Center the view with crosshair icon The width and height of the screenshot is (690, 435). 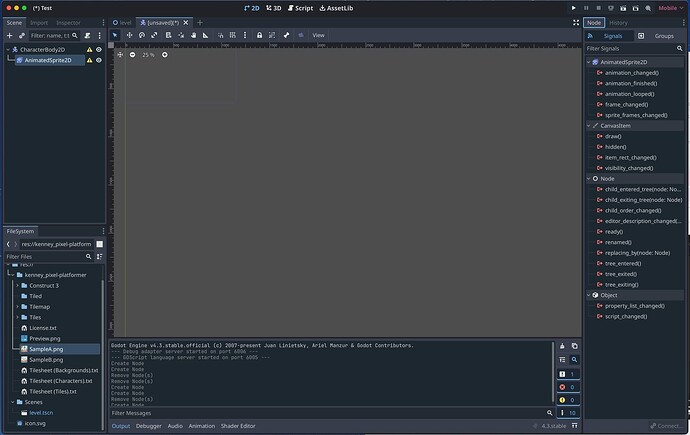(120, 55)
